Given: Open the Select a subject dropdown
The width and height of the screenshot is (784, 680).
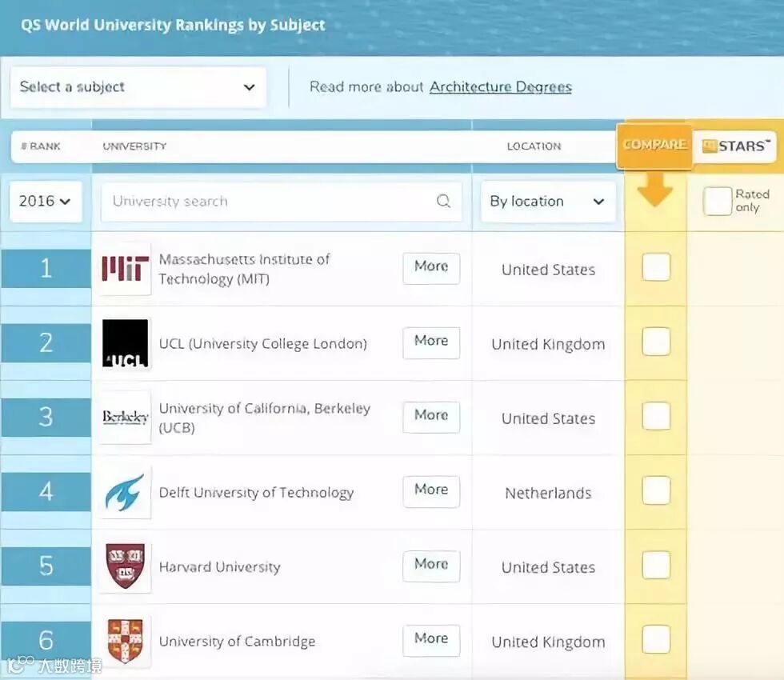Looking at the screenshot, I should point(138,87).
